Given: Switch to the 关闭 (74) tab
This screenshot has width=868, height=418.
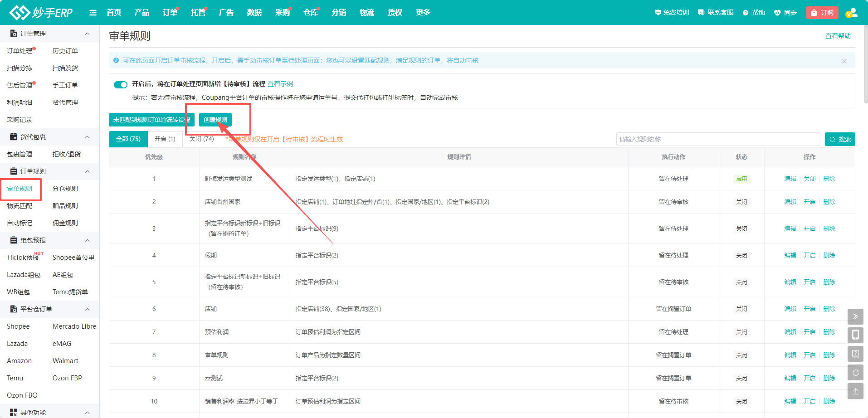Looking at the screenshot, I should click(x=201, y=139).
